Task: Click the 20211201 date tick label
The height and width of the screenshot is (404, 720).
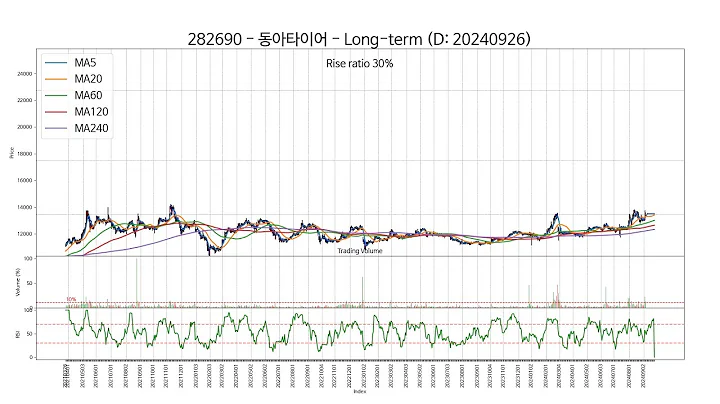Action: click(x=180, y=376)
